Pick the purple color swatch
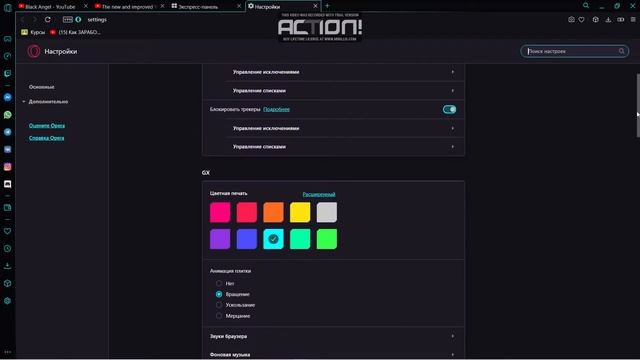 220,239
